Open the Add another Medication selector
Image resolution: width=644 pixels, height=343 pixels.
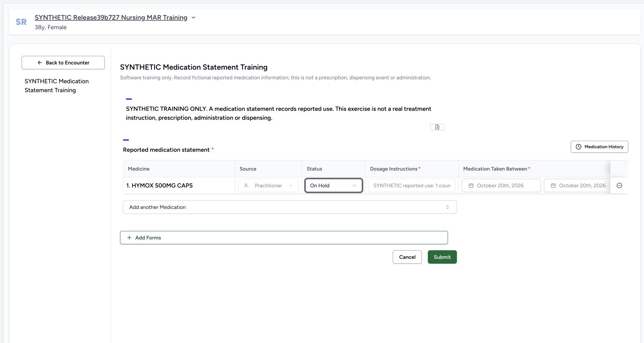[290, 207]
